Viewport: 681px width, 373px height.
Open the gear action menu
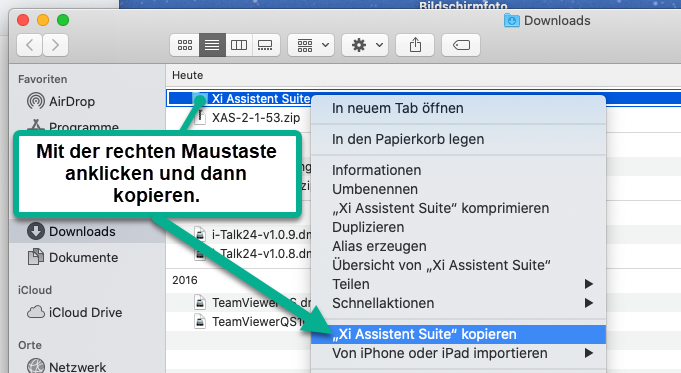(x=365, y=45)
